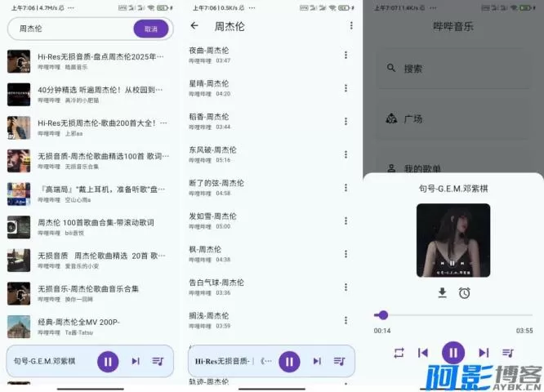
Task: Pause the 句号-G.E.M.邓紫棋 mini player
Action: click(108, 361)
